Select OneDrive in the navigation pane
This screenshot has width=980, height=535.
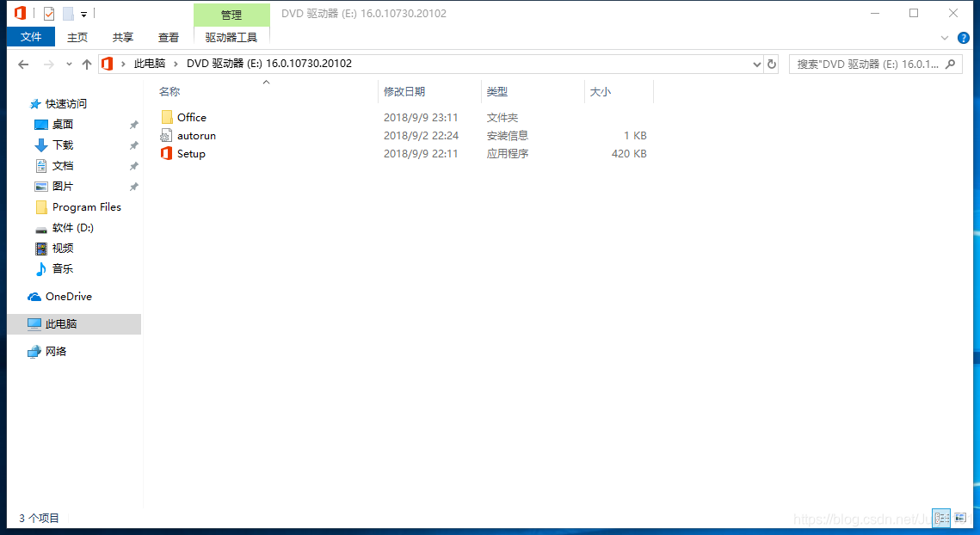pyautogui.click(x=68, y=296)
